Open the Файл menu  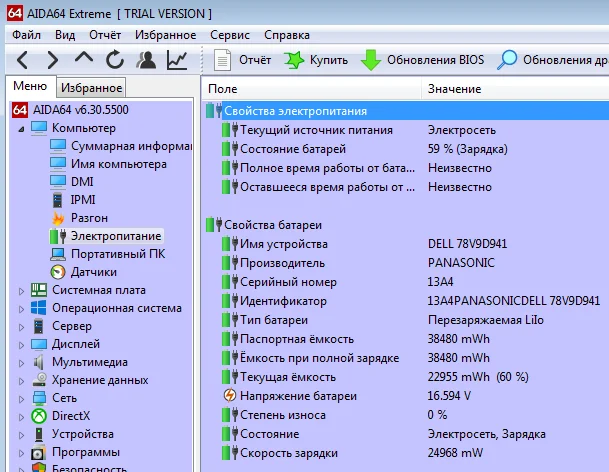click(26, 35)
